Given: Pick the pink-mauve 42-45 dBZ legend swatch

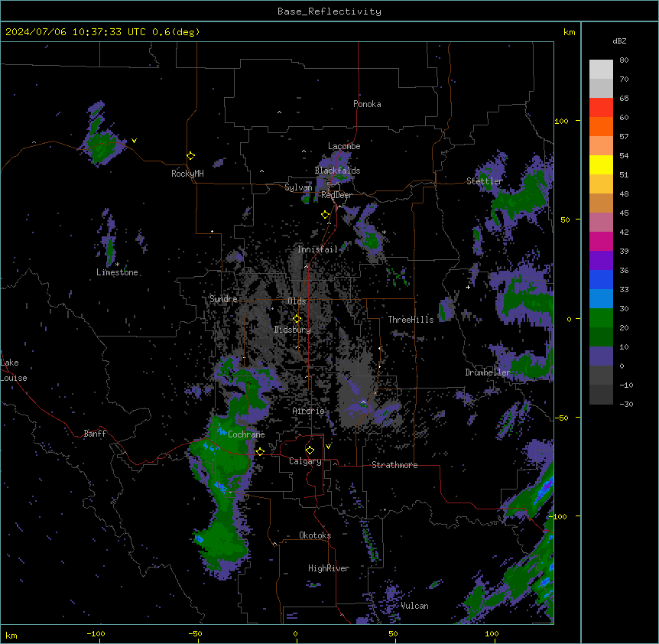Looking at the screenshot, I should [601, 223].
